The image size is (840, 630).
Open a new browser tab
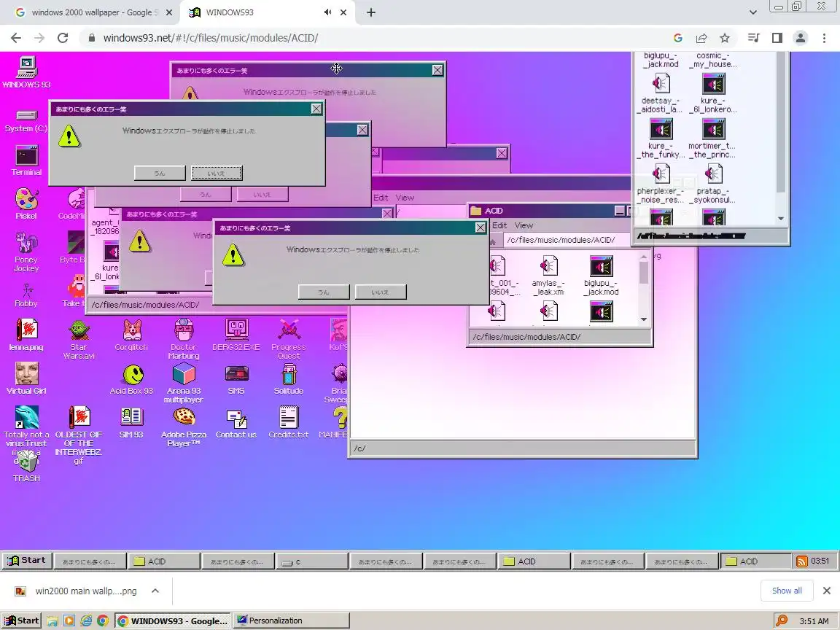coord(370,12)
